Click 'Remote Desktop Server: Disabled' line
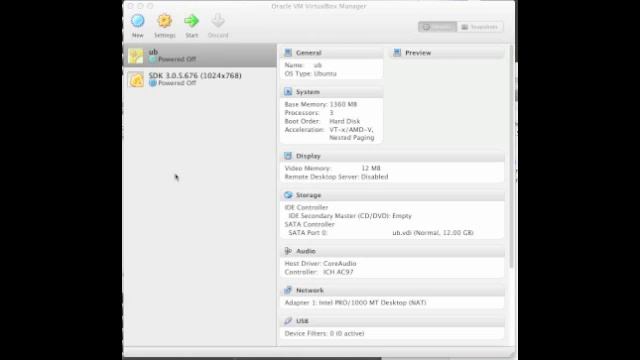The image size is (640, 360). point(336,177)
